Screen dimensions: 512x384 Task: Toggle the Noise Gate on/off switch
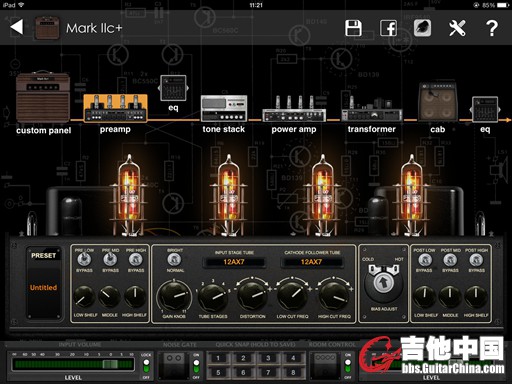(x=196, y=366)
